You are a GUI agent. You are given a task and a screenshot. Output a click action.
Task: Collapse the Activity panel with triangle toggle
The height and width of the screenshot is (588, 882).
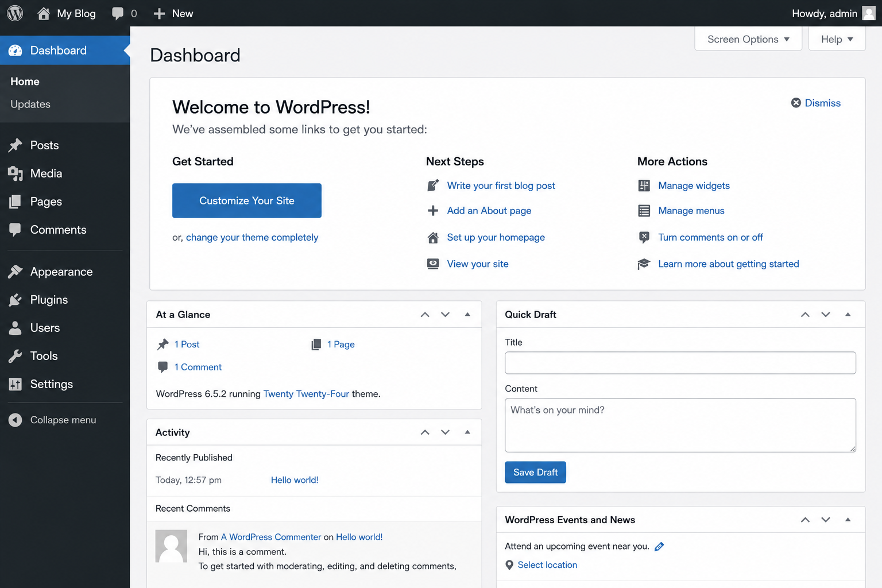click(467, 432)
